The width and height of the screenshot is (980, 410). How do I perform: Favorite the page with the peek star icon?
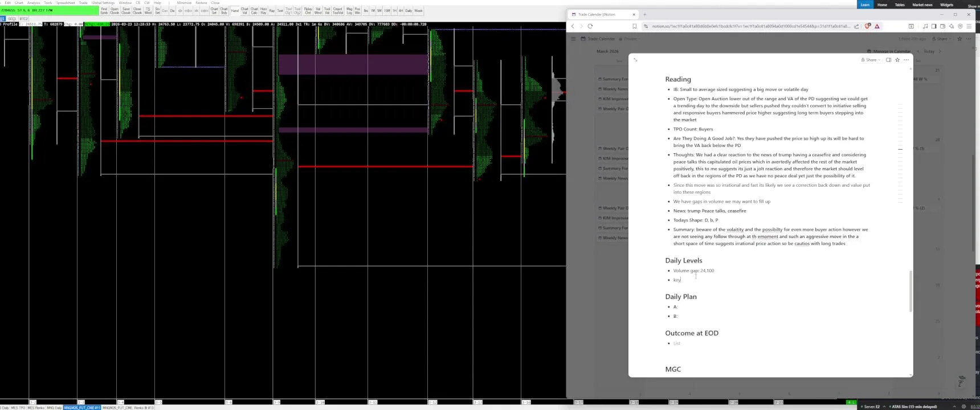[897, 60]
